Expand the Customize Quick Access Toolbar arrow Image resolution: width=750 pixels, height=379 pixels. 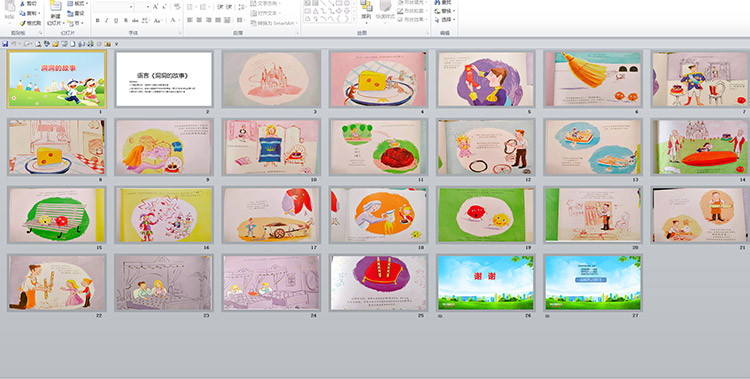[x=116, y=44]
